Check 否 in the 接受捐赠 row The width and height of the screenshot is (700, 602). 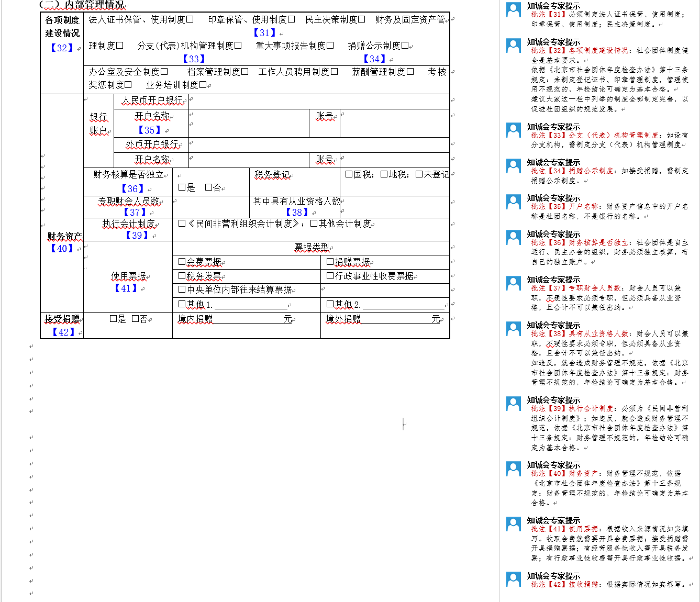135,319
